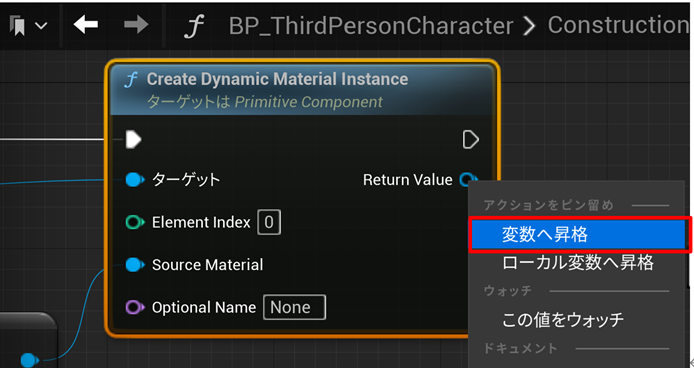
Task: Click the ターゲット input pin
Action: point(135,180)
